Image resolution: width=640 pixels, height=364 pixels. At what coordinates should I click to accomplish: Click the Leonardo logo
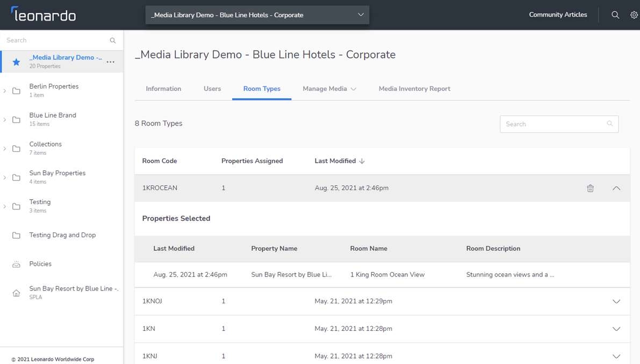coord(44,14)
